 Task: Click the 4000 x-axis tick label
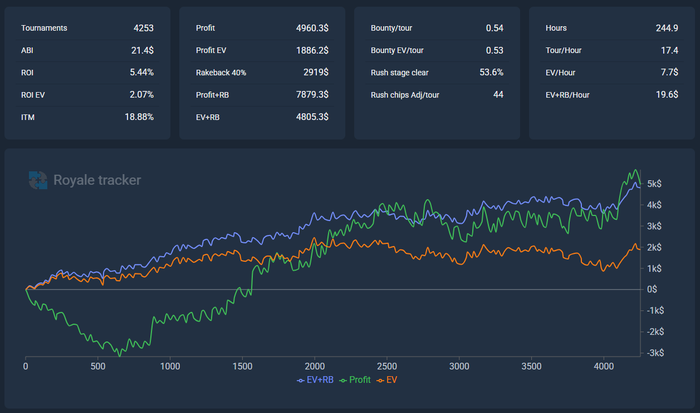pyautogui.click(x=604, y=367)
